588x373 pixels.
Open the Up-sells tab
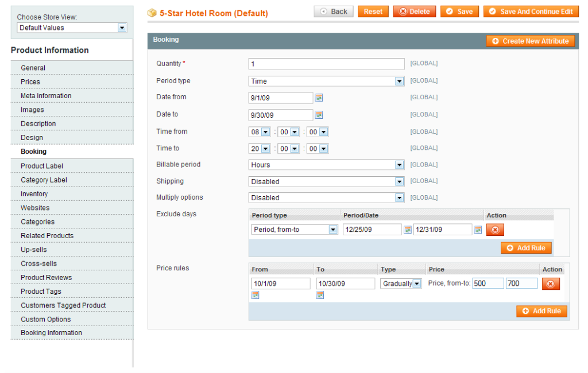coord(72,250)
